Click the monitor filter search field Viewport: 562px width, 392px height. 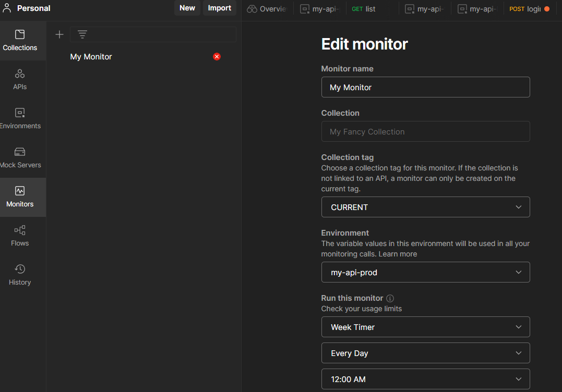coord(153,34)
